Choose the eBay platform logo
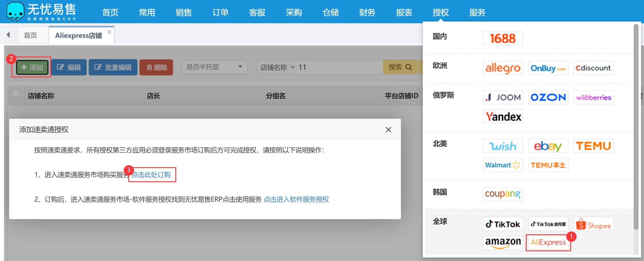This screenshot has width=644, height=261. click(548, 146)
